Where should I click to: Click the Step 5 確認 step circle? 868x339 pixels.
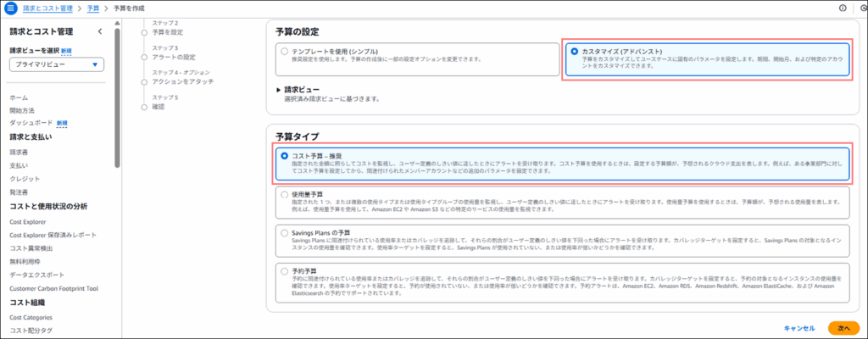pos(144,107)
